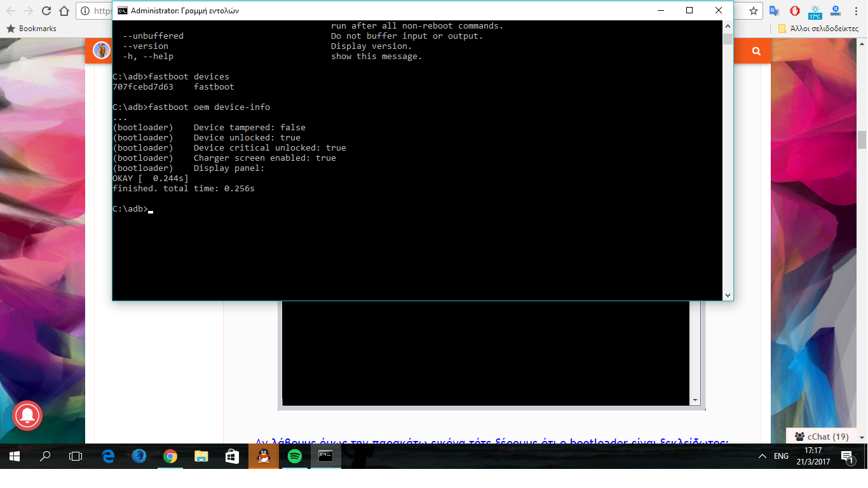Click the blue extension icon after weather
Screen dimensions: 868x488
[836, 11]
